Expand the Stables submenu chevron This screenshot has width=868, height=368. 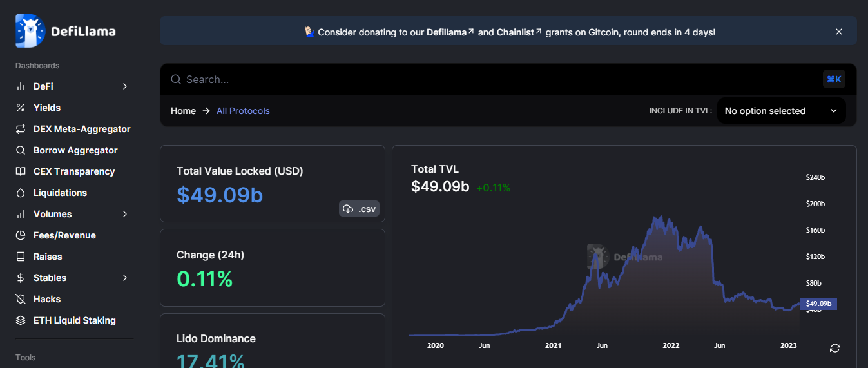point(125,278)
